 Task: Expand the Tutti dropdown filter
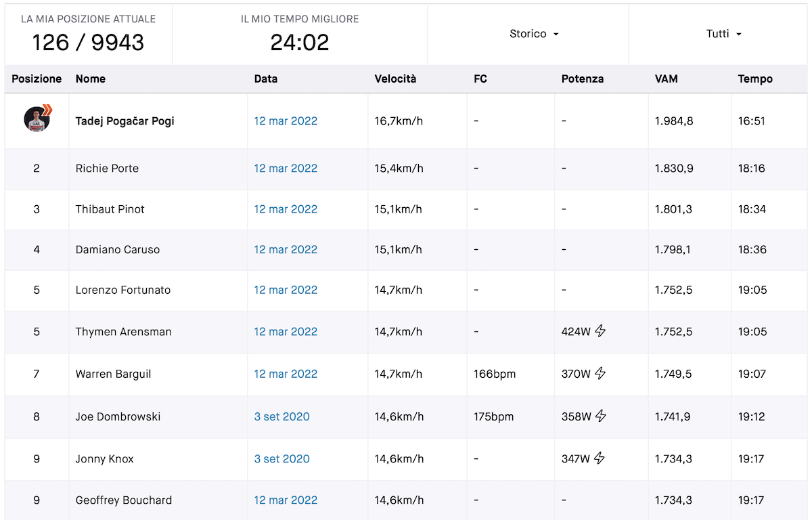tap(723, 34)
